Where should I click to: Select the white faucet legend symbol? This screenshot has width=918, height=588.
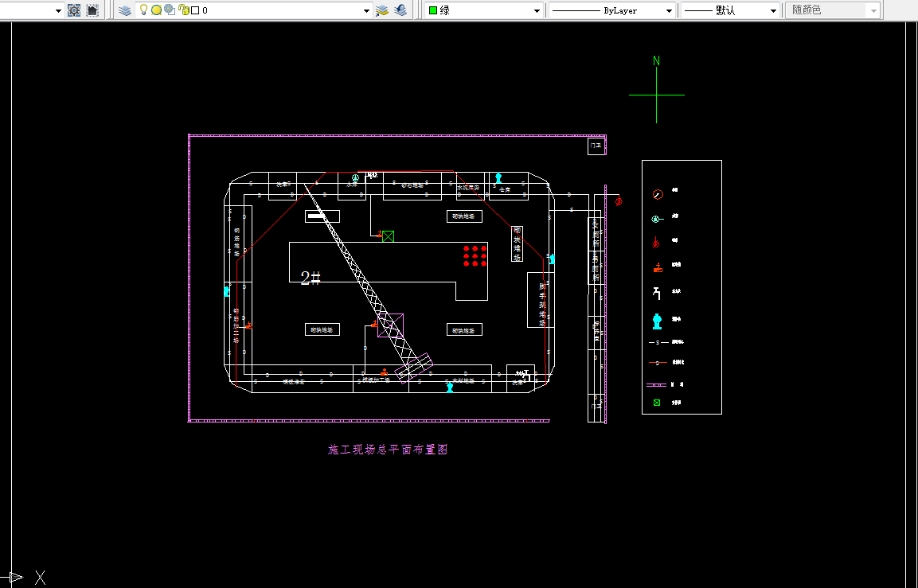point(657,293)
